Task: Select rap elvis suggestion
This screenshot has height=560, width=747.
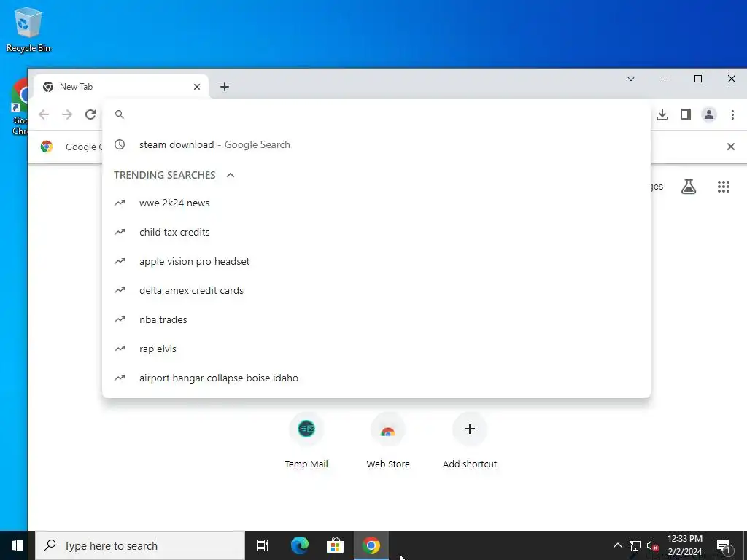Action: point(376,349)
